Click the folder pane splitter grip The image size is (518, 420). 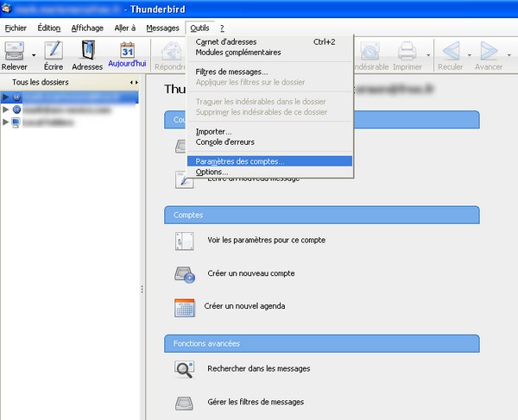click(x=142, y=290)
